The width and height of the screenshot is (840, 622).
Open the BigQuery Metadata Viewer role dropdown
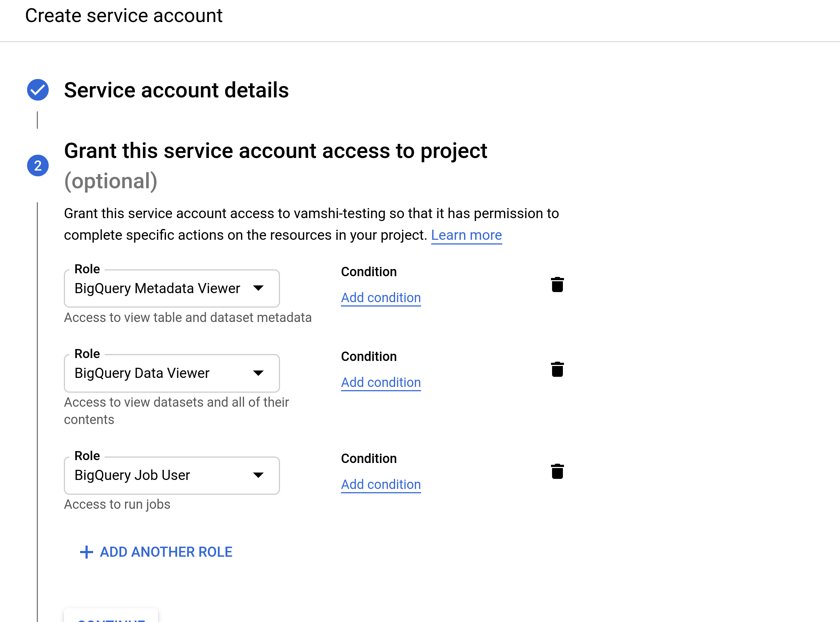(x=258, y=288)
